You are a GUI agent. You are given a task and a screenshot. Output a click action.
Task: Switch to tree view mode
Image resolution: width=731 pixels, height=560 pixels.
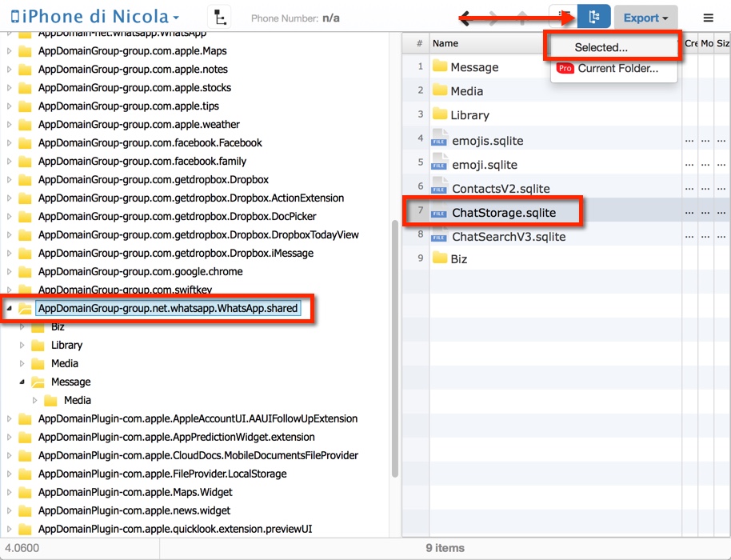pyautogui.click(x=594, y=17)
